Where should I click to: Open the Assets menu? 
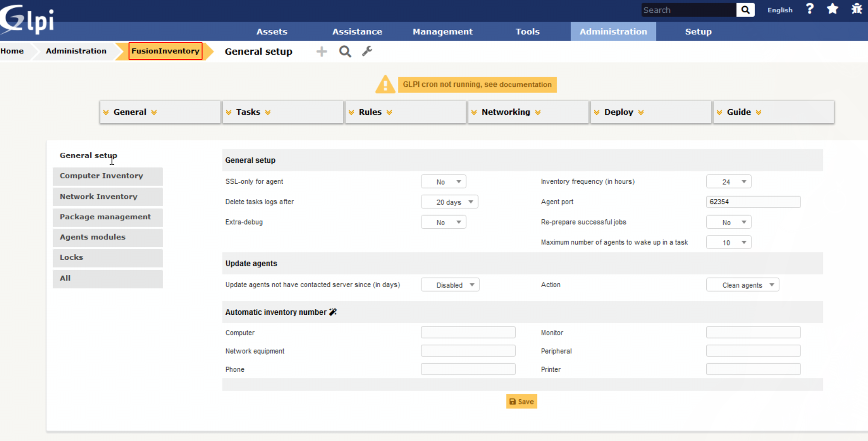tap(272, 31)
